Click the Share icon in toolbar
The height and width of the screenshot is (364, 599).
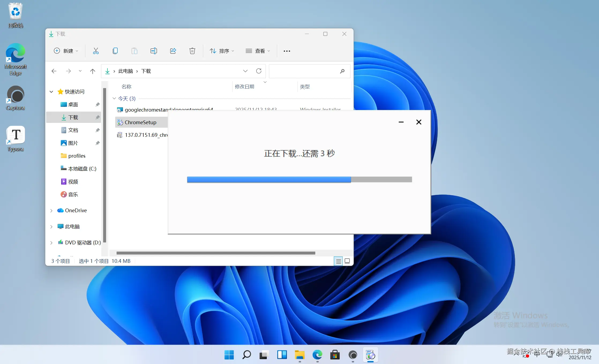pyautogui.click(x=173, y=51)
